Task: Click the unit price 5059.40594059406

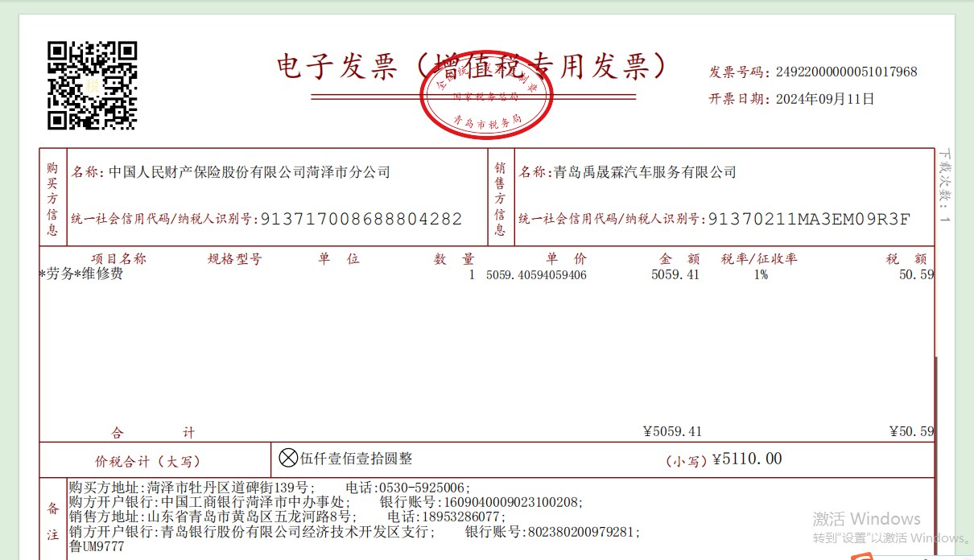Action: pyautogui.click(x=536, y=275)
